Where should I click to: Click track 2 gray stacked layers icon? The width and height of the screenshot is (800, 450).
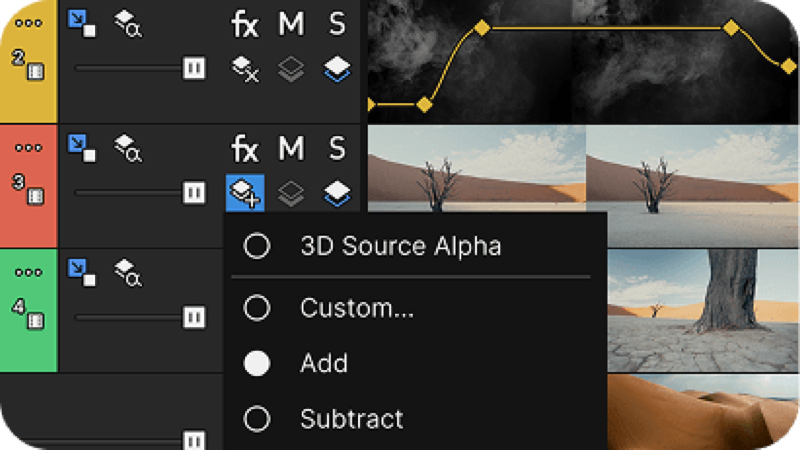[291, 68]
